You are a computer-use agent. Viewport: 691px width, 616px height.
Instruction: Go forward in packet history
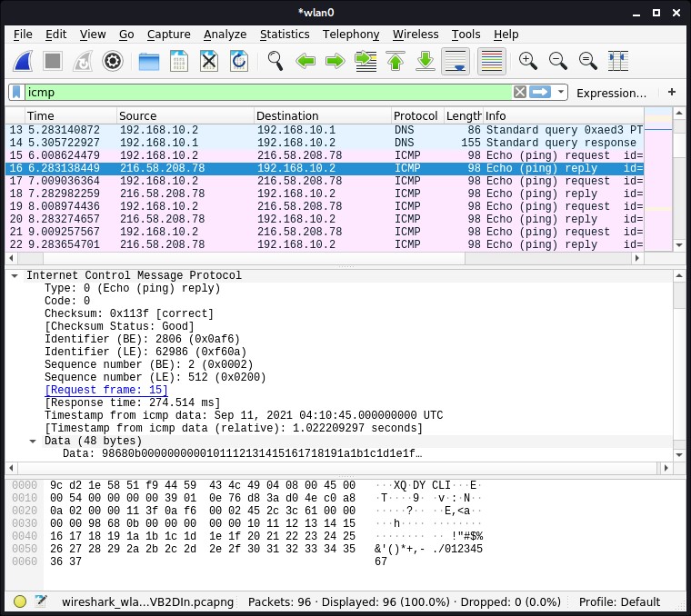(x=335, y=61)
